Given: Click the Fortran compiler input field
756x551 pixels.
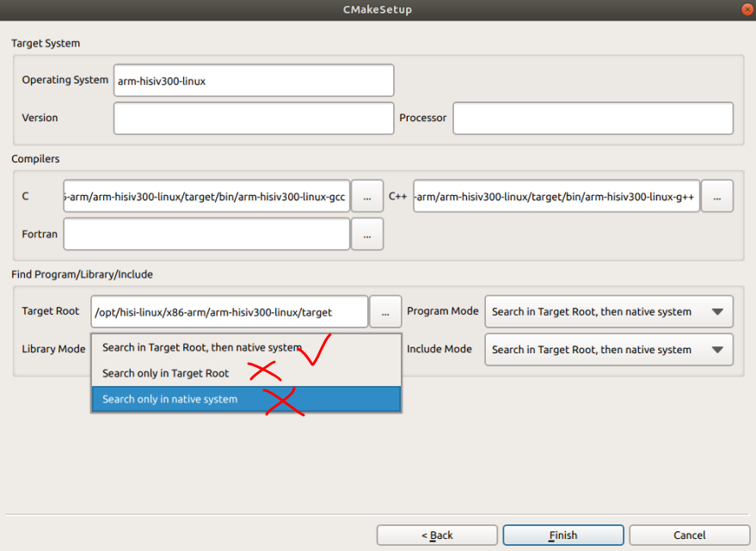Looking at the screenshot, I should 206,234.
